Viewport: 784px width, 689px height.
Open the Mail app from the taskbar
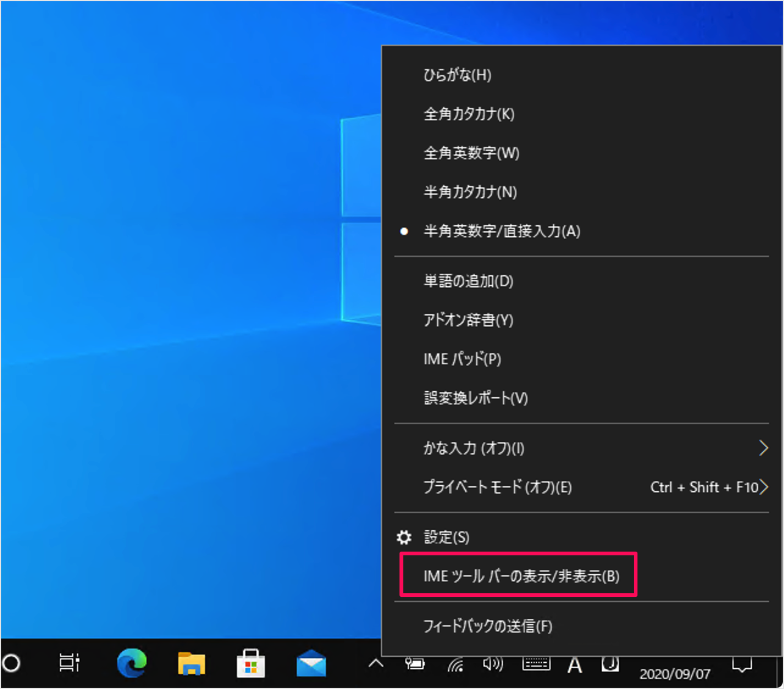[311, 664]
